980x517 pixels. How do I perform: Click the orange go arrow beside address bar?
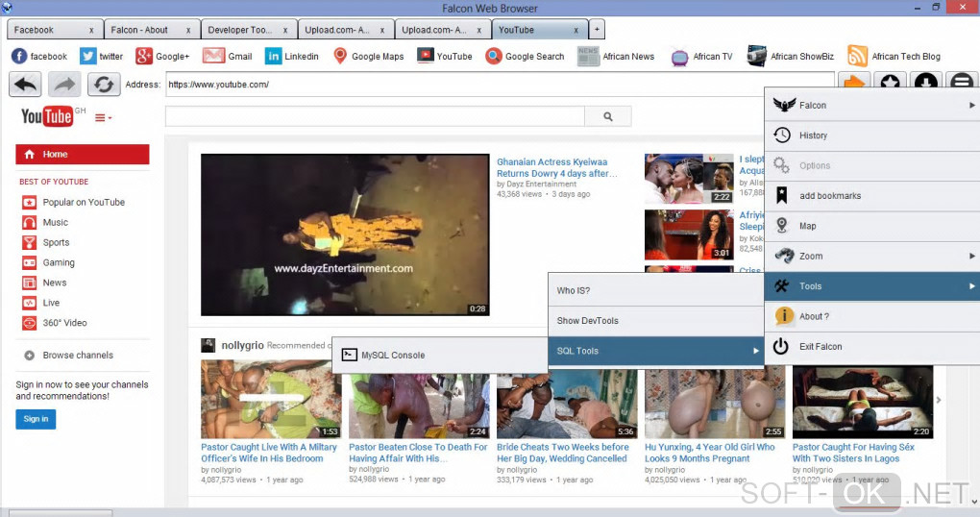tap(854, 82)
